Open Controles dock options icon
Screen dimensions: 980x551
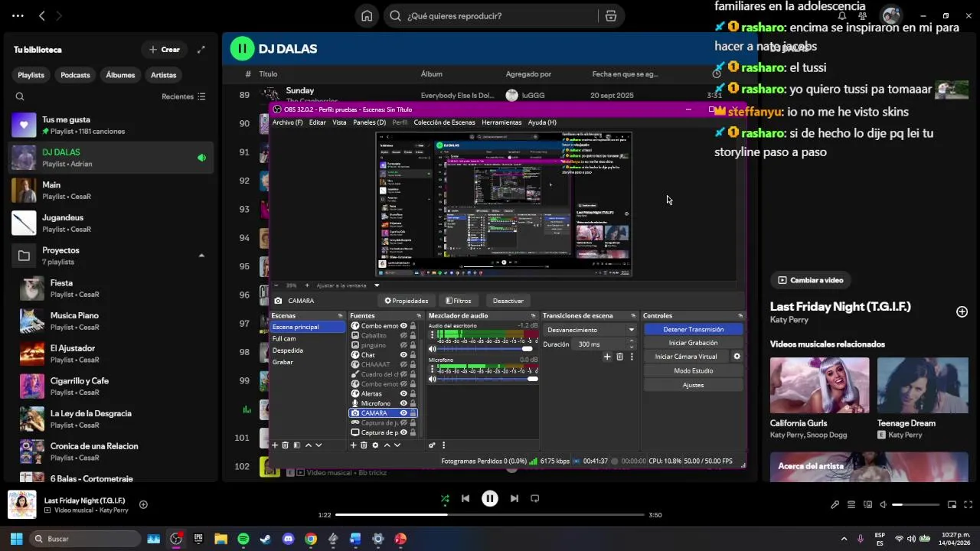740,315
